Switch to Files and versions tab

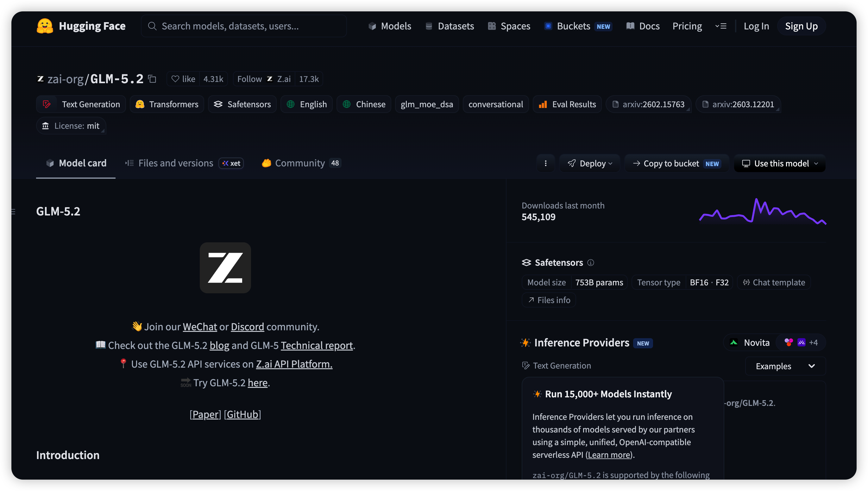pyautogui.click(x=184, y=163)
